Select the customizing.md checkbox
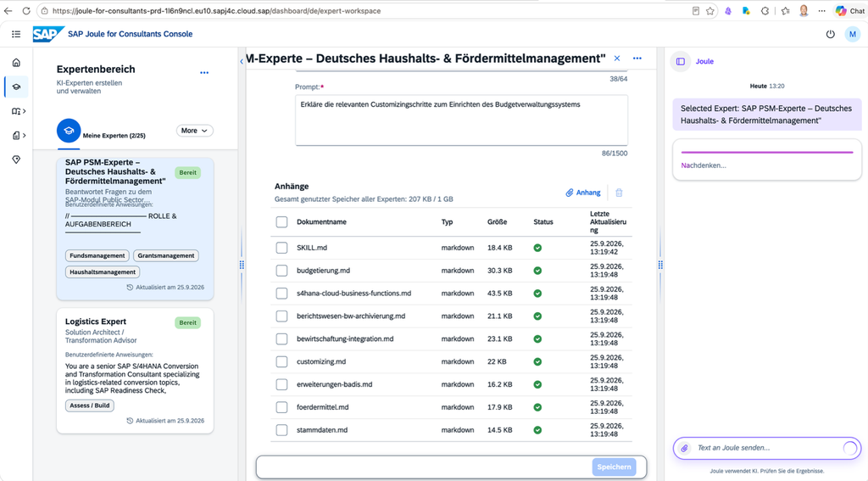The image size is (868, 481). (281, 362)
